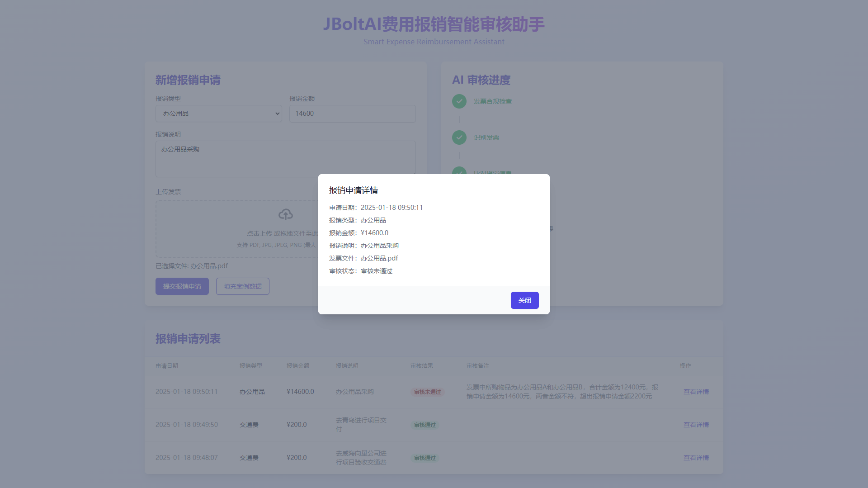Click the 发票合规检查 green check icon
The height and width of the screenshot is (488, 868).
[459, 101]
